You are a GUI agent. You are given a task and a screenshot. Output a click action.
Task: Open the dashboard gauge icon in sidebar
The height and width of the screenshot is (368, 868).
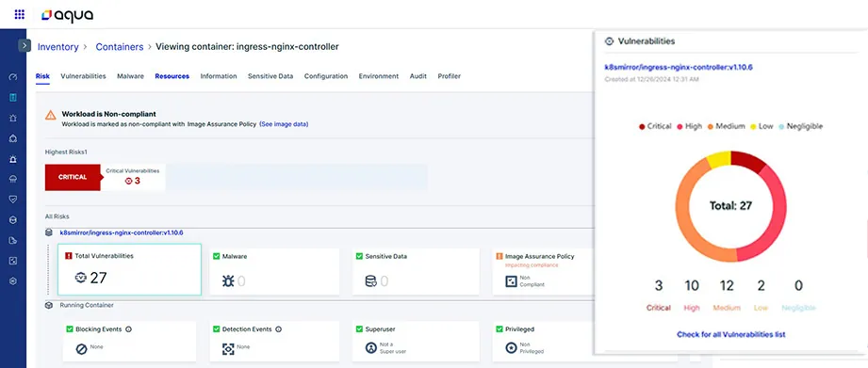(13, 77)
